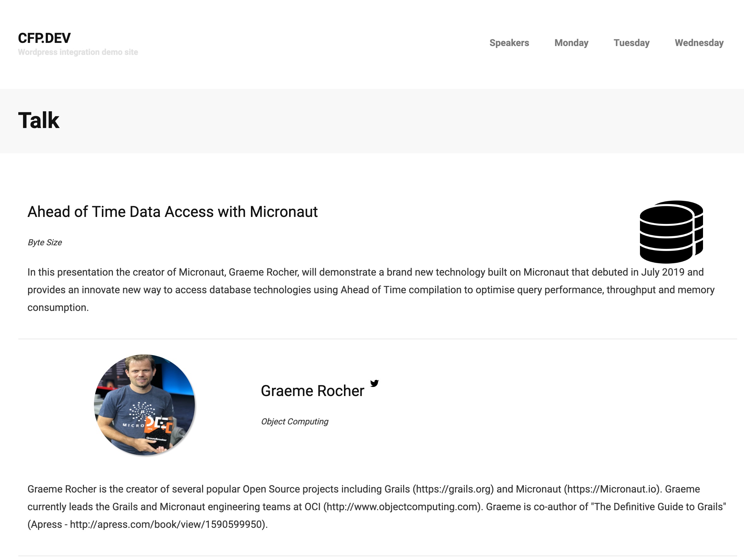744x560 pixels.
Task: Click the Wordpress integration demo site tagline
Action: pyautogui.click(x=78, y=52)
